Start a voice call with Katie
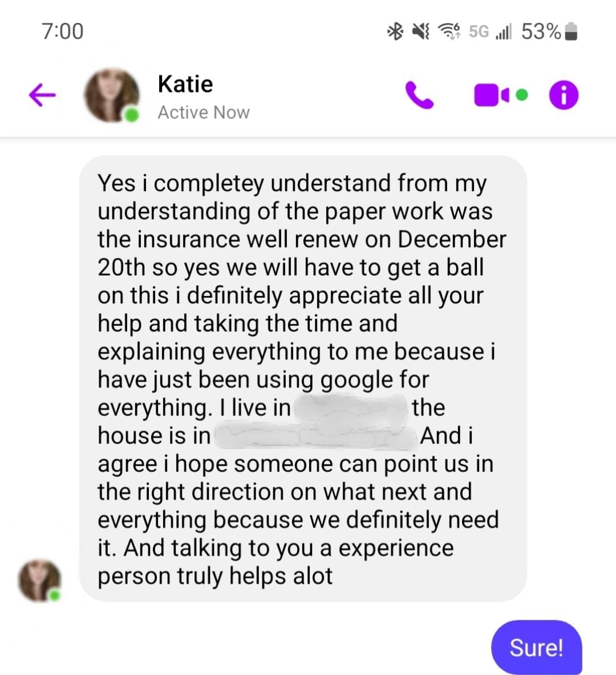 pyautogui.click(x=419, y=95)
